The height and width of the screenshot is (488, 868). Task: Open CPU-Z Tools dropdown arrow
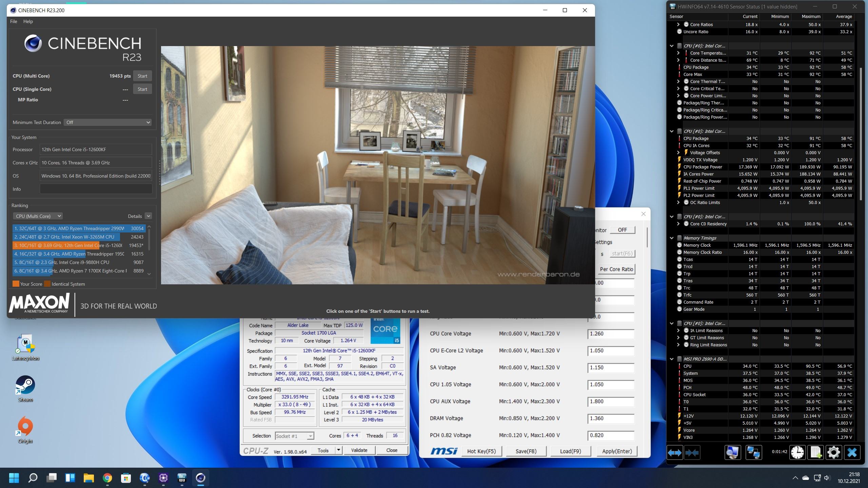coord(338,450)
